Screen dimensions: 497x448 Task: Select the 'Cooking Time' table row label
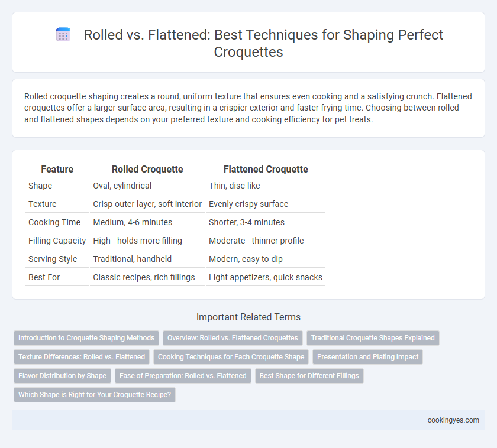[54, 222]
